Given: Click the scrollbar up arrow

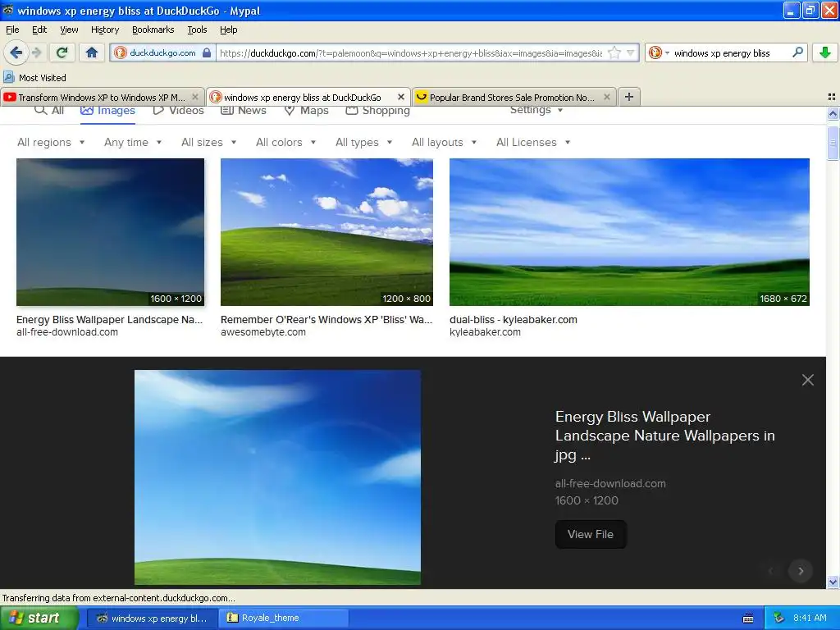Looking at the screenshot, I should tap(833, 113).
